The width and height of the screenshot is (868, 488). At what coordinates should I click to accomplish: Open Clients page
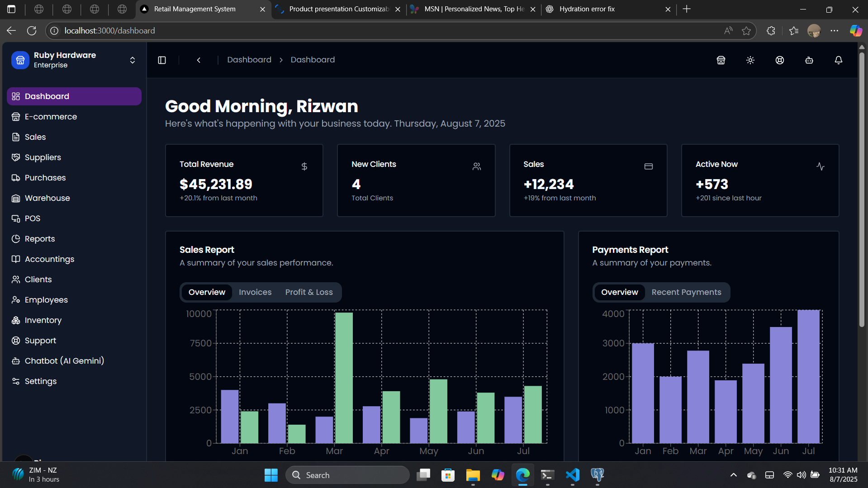click(x=74, y=280)
